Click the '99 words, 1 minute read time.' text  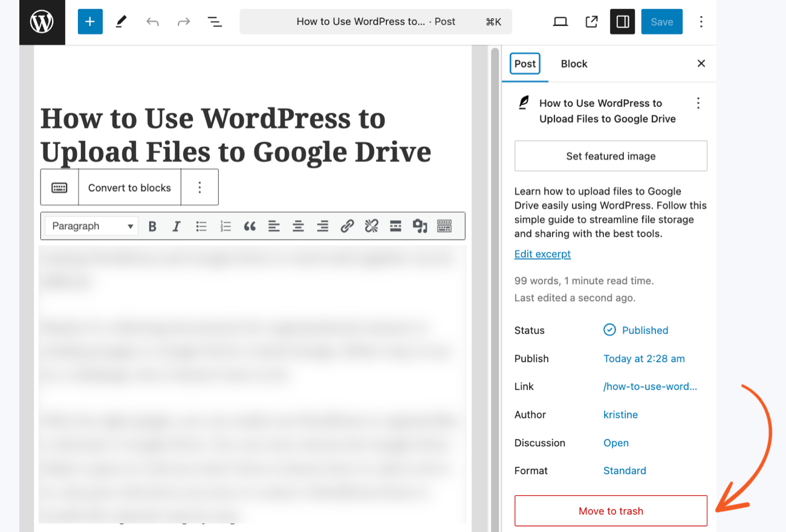point(584,281)
